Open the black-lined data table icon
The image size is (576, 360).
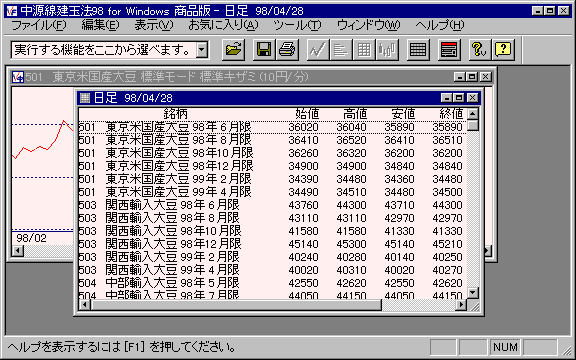[418, 50]
